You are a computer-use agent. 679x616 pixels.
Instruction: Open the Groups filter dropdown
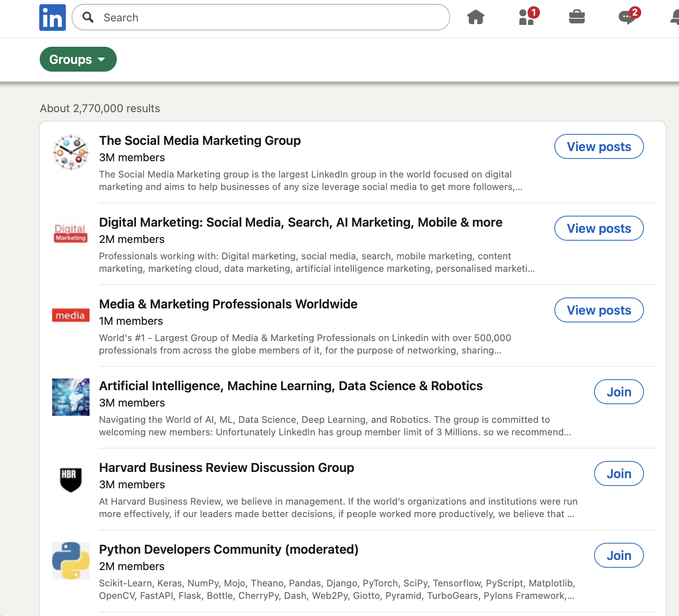coord(78,59)
